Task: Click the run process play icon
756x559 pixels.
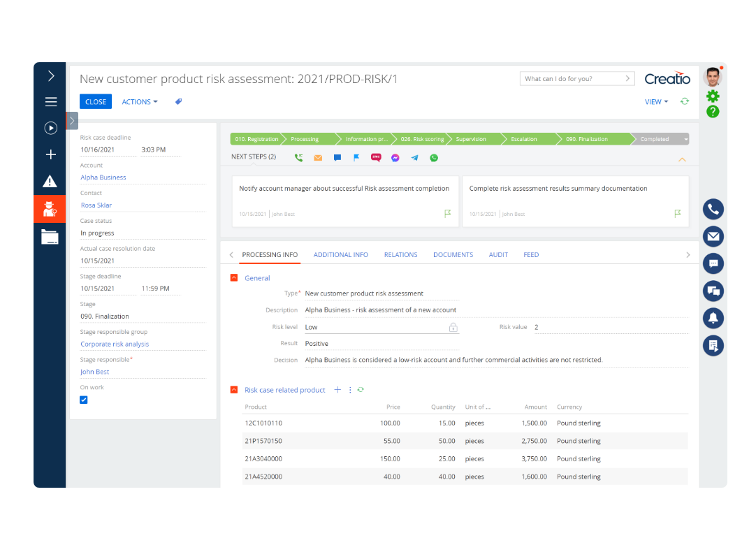Action: tap(50, 128)
